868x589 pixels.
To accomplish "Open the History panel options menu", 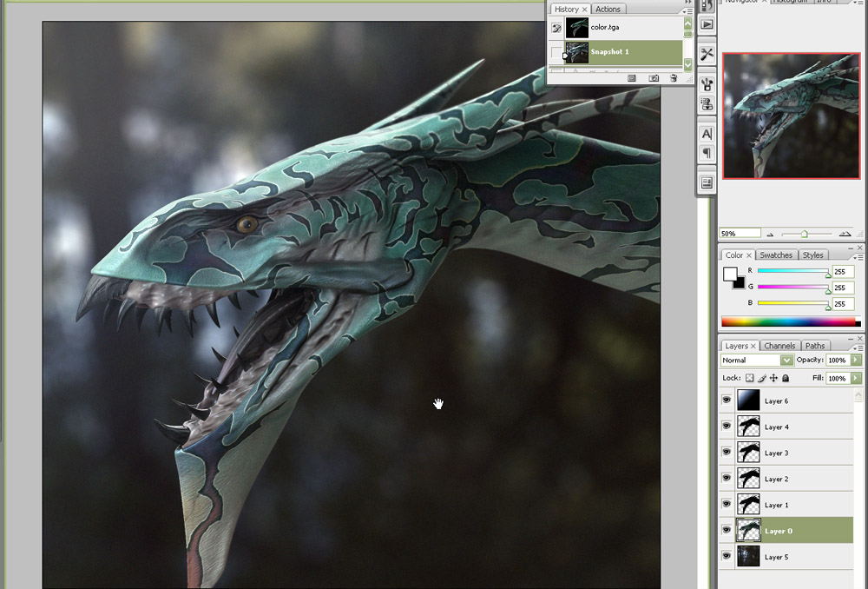I will 688,10.
